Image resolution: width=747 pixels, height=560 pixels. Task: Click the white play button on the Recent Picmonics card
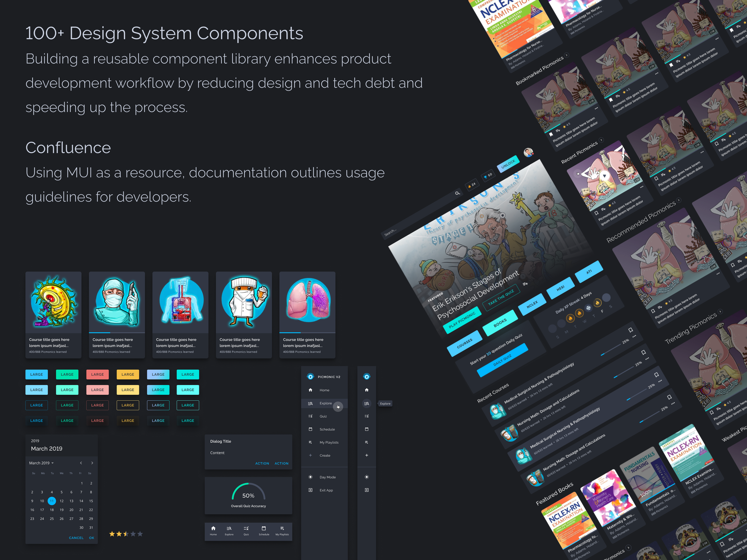[x=604, y=176]
